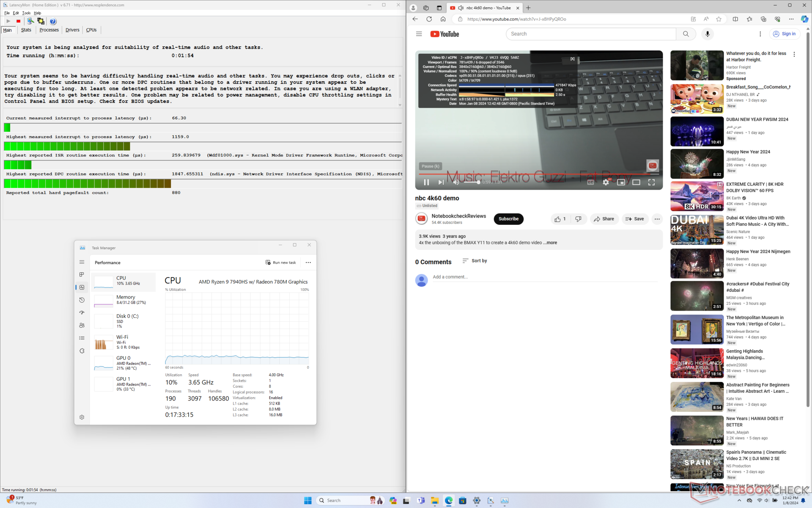Image resolution: width=812 pixels, height=508 pixels.
Task: Click YouTube voice search microphone icon
Action: pos(707,34)
